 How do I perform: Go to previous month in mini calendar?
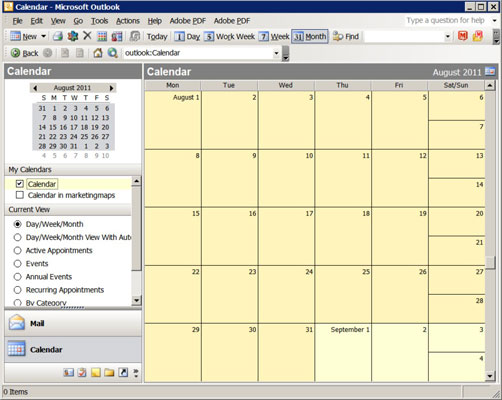[x=35, y=88]
